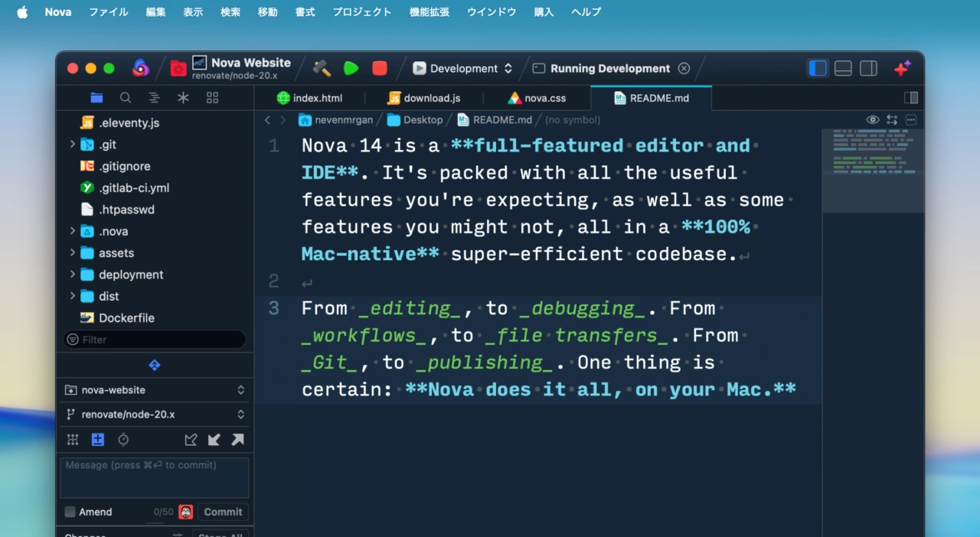
Task: Toggle the eye preview icon
Action: 872,120
